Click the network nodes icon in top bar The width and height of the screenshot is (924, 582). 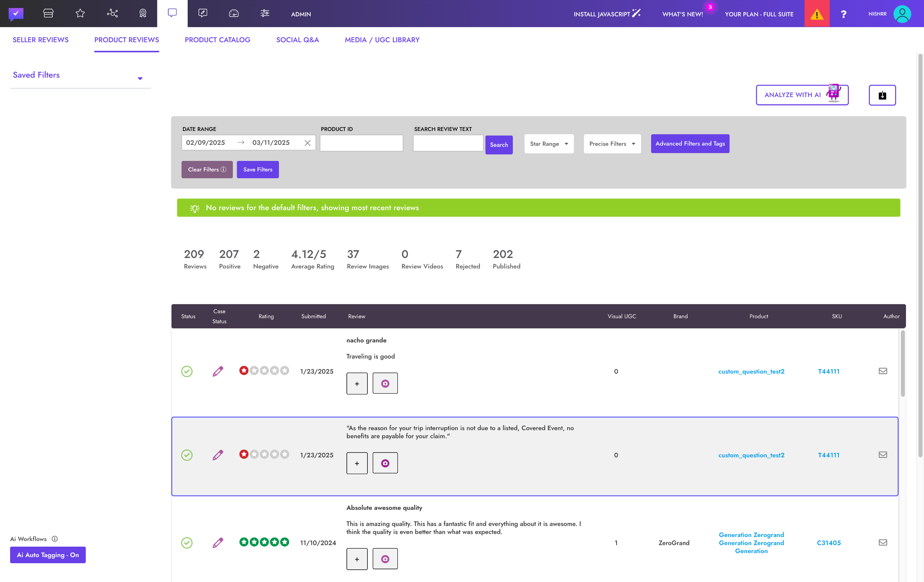tap(112, 13)
